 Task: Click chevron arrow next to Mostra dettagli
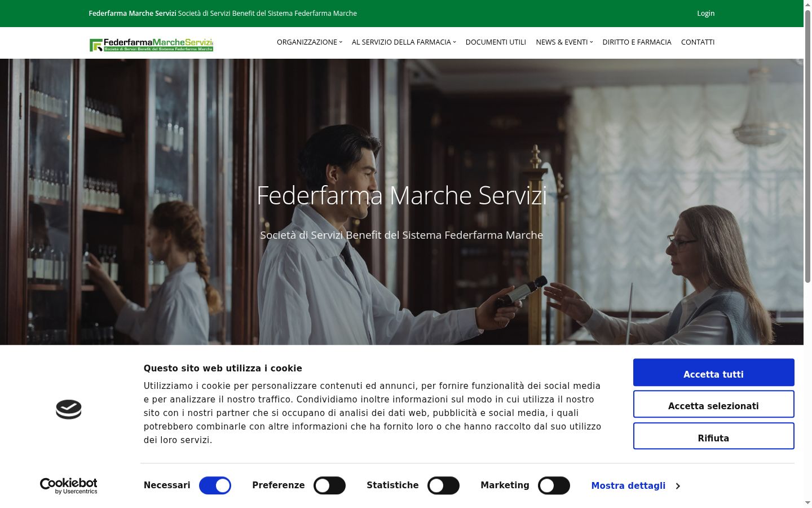point(678,486)
